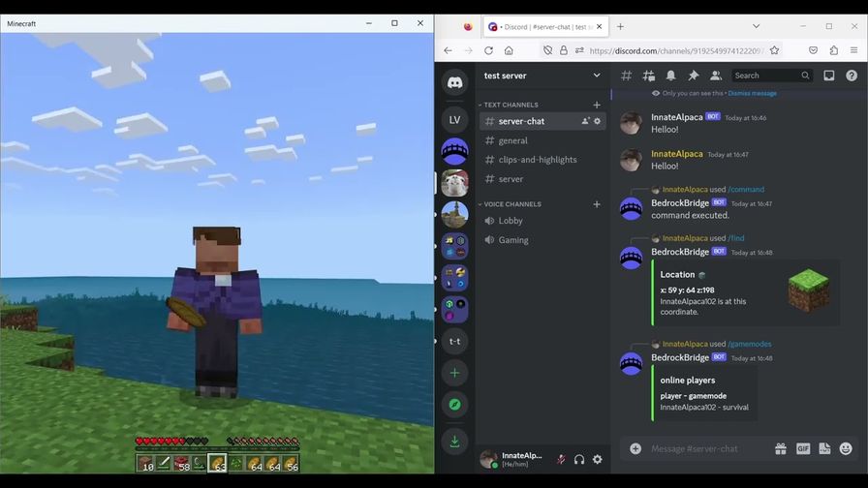Click InnateAlpaca username at 16:47 message
This screenshot has height=488, width=868.
[x=676, y=154]
